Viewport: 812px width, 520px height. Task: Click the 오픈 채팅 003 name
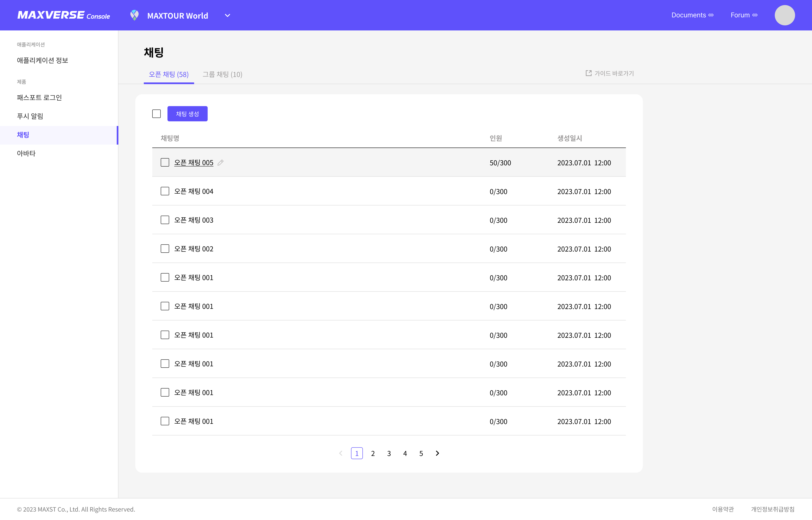coord(193,220)
